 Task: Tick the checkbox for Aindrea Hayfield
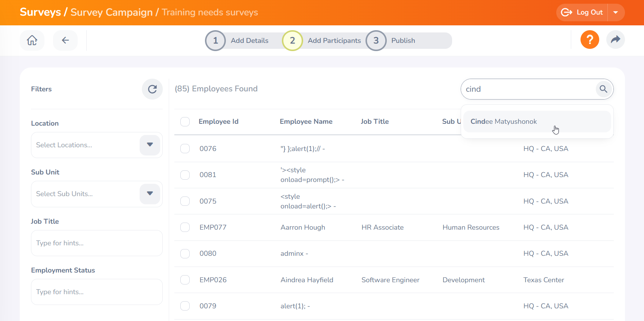coord(185,280)
